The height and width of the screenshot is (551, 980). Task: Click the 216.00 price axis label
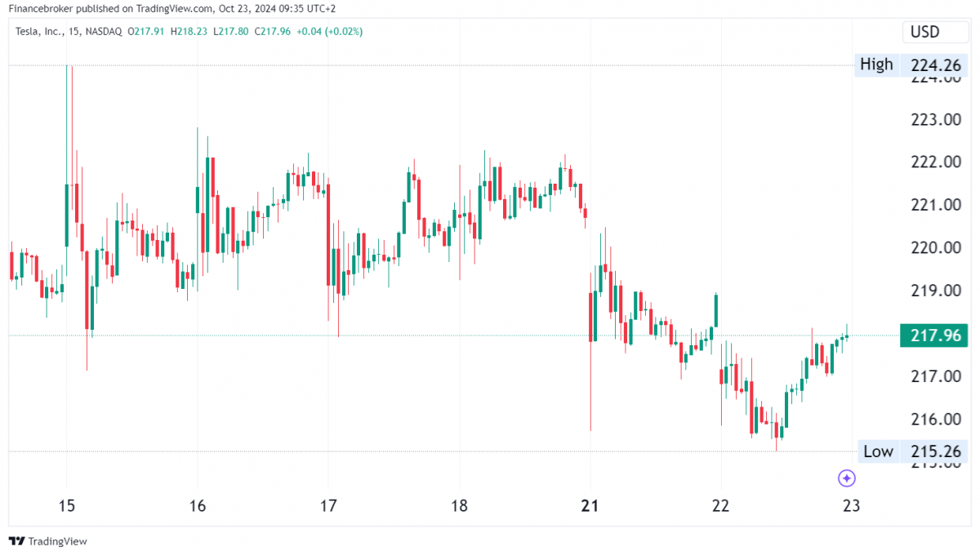tap(935, 420)
